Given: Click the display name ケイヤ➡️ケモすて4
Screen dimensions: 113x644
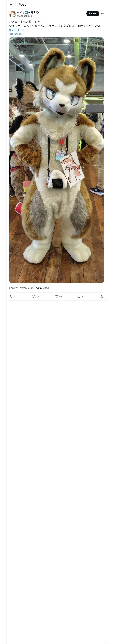Looking at the screenshot, I should [28, 12].
